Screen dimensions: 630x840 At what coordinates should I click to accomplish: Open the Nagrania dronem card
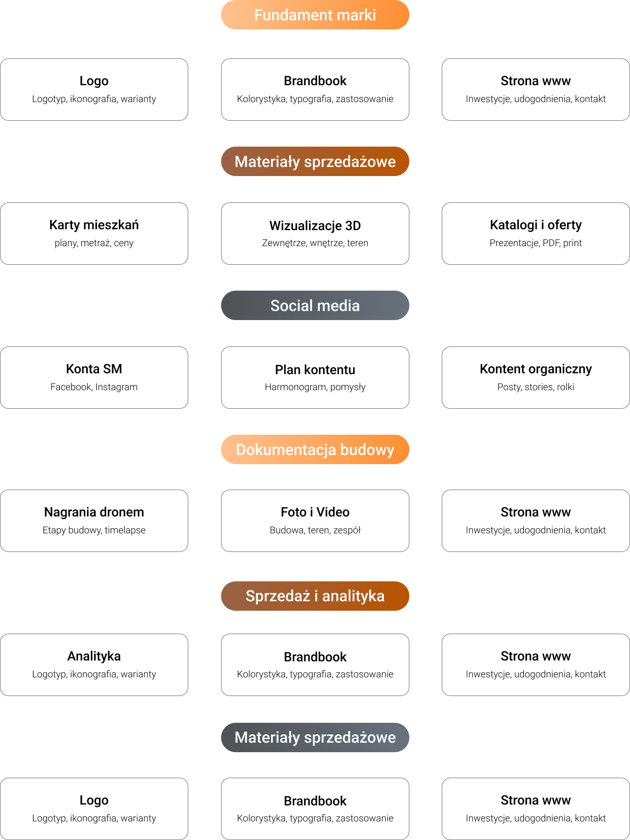tap(94, 521)
